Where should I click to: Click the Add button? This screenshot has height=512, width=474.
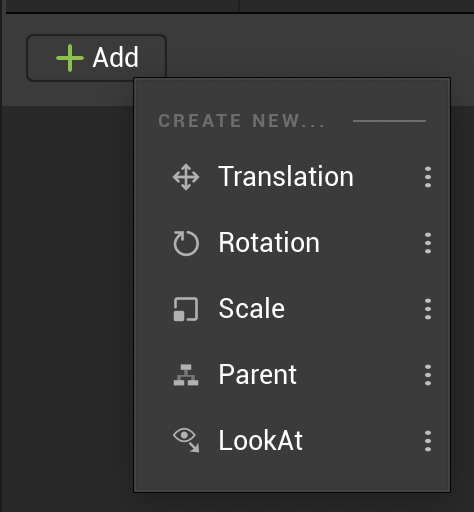tap(96, 58)
